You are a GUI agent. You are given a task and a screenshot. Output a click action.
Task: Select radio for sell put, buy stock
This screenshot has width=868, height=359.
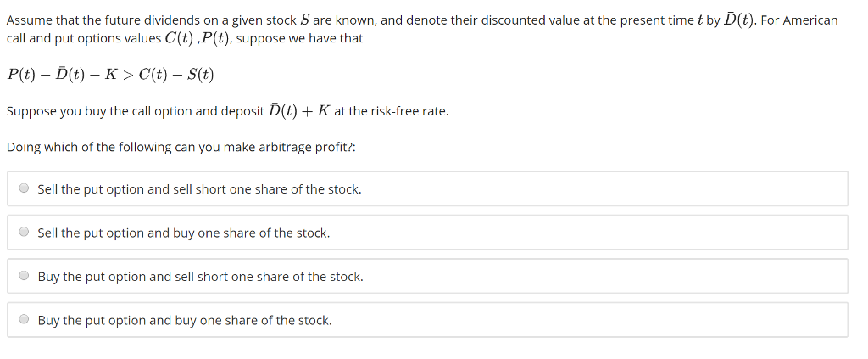tap(25, 233)
